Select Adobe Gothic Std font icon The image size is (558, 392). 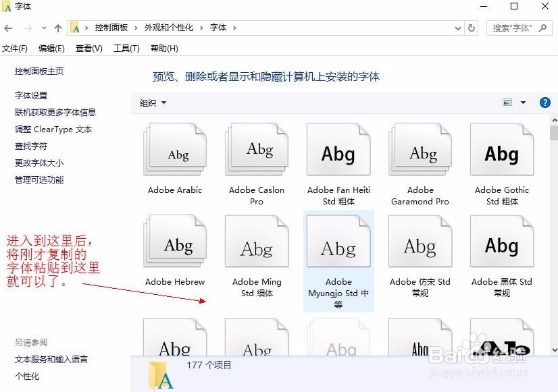[502, 149]
